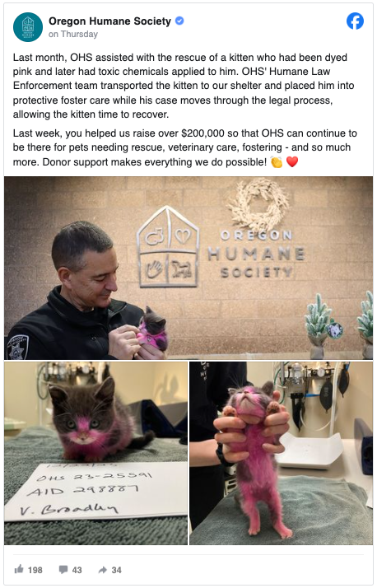
Task: Click the 'on Thursday' timestamp link
Action: [73, 34]
